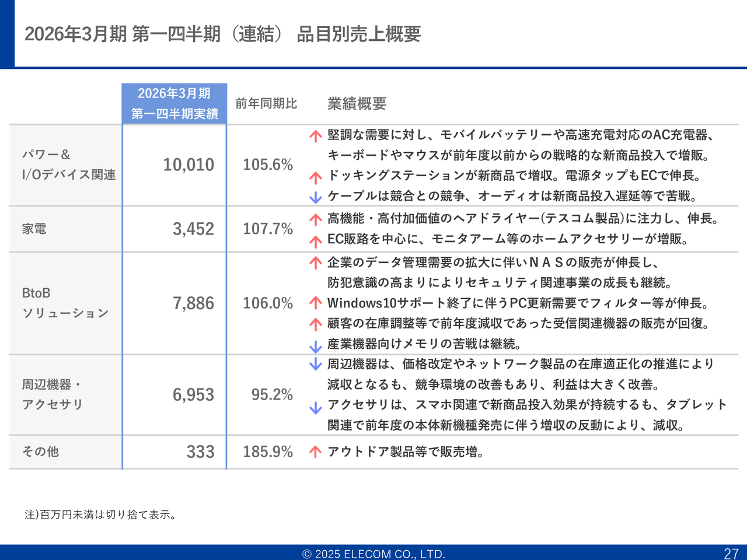Select the BtoB ソリューション row label

click(x=65, y=303)
